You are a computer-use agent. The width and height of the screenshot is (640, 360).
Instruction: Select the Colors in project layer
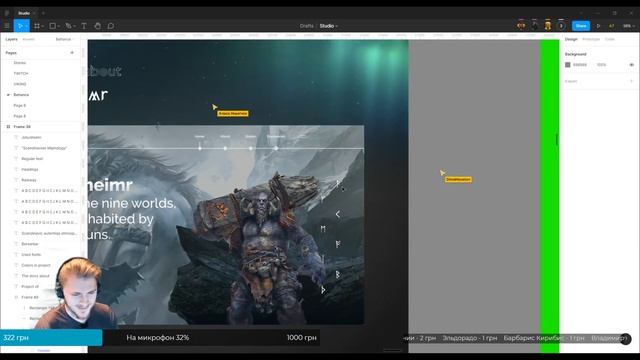point(36,265)
